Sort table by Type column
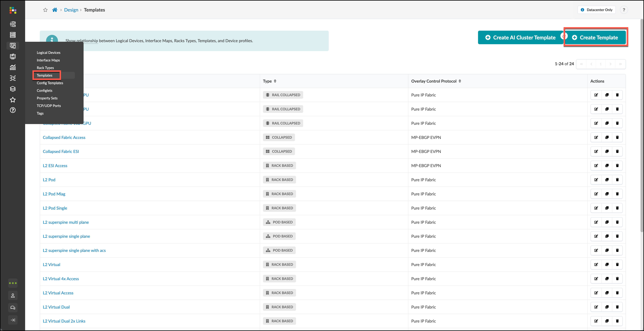This screenshot has width=644, height=331. 270,81
